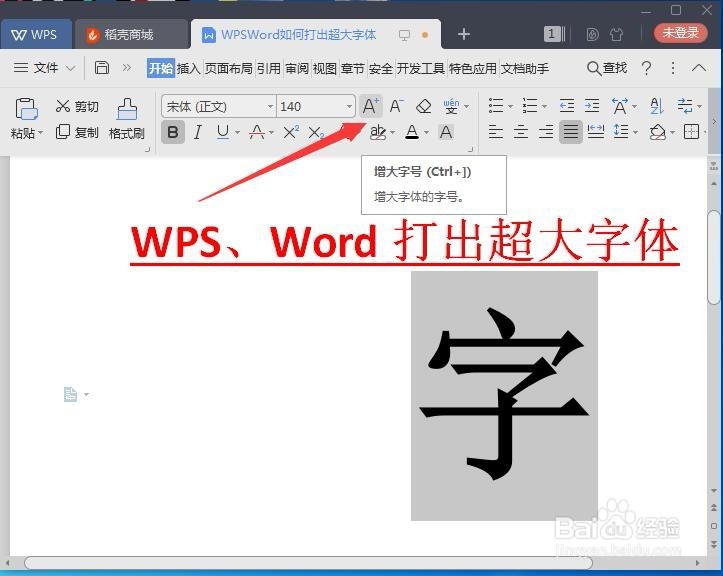This screenshot has height=576, width=723.
Task: Click the line spacing icon
Action: click(x=621, y=132)
